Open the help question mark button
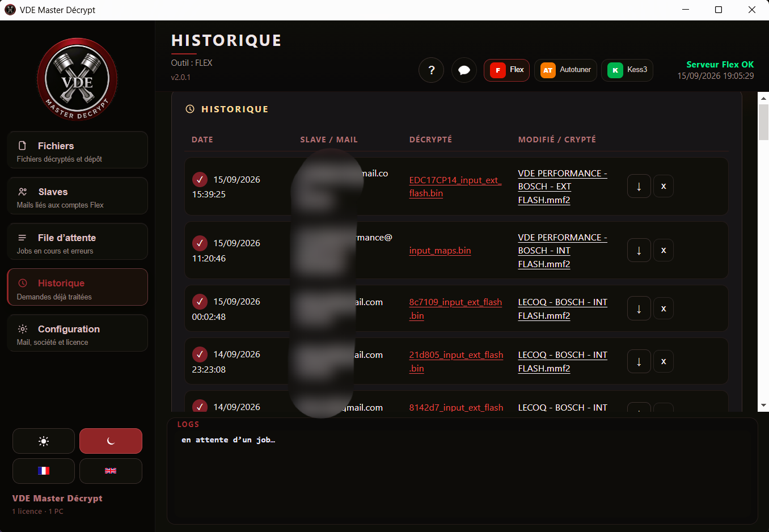Screen dimensions: 769x532 coord(432,70)
